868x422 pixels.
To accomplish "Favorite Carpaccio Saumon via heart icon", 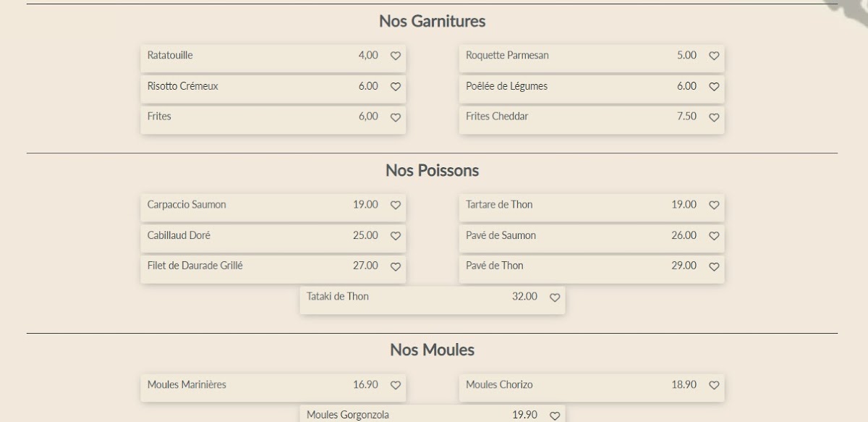I will (396, 205).
